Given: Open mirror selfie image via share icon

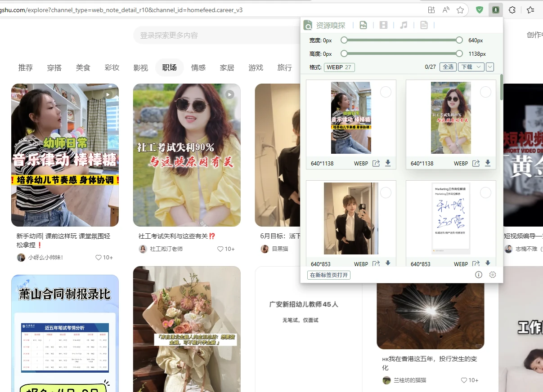Looking at the screenshot, I should (376, 264).
